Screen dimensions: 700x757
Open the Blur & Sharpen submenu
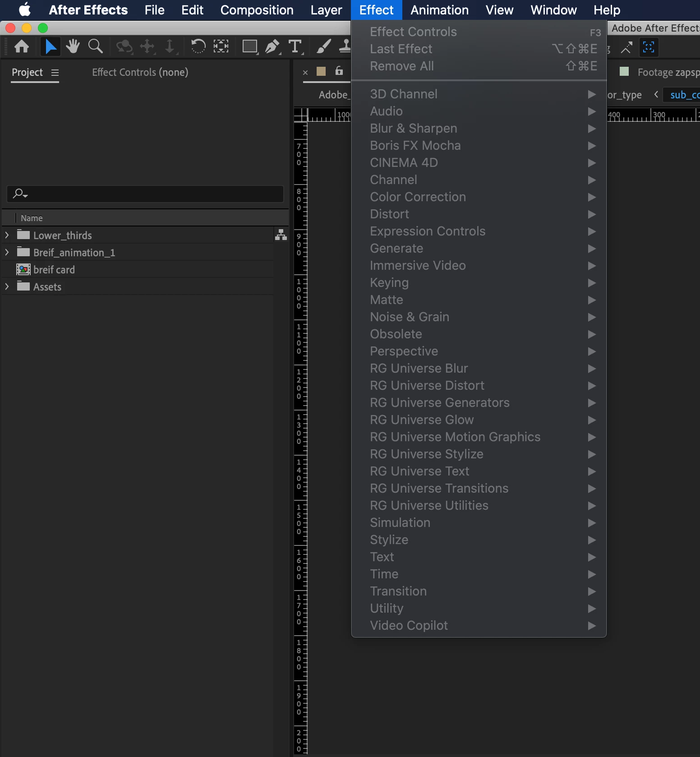tap(479, 128)
